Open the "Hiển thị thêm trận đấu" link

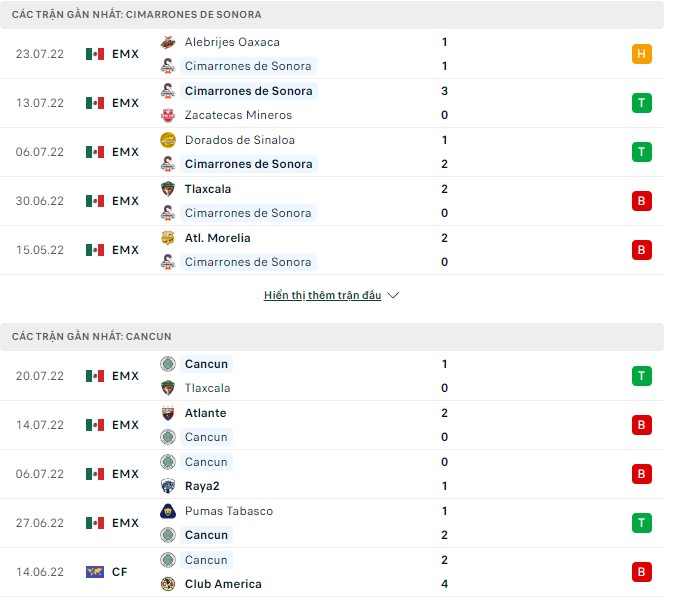[323, 296]
